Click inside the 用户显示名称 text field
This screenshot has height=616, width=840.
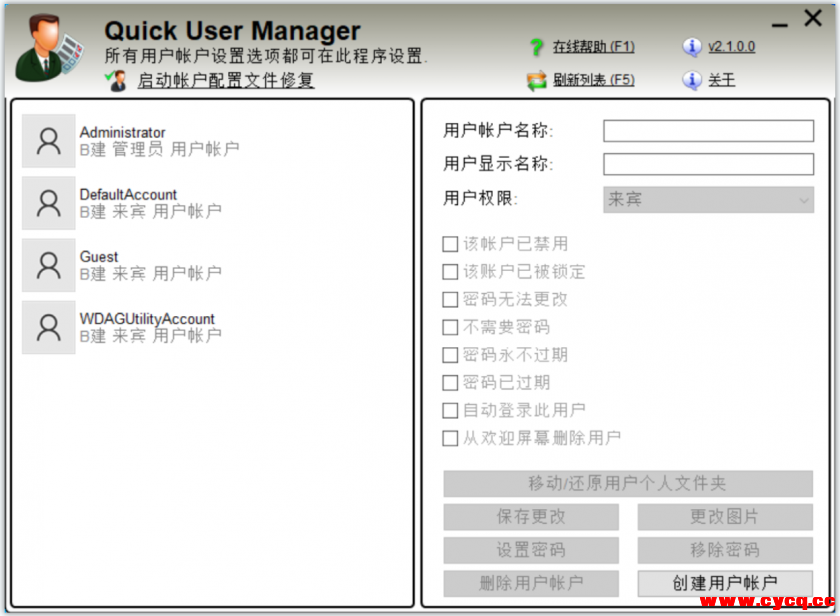708,164
